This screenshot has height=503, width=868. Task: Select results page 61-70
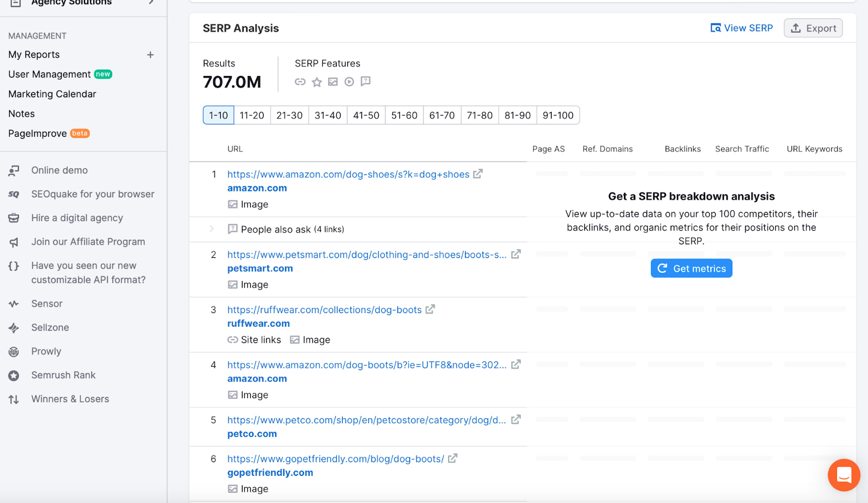[x=442, y=115]
